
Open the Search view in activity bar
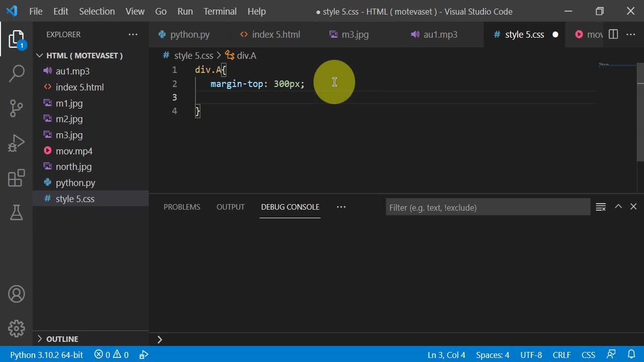(x=17, y=73)
